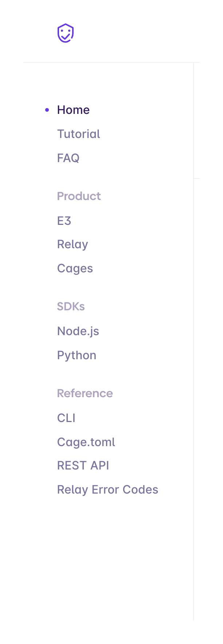Open the CLI reference page
Image resolution: width=223 pixels, height=644 pixels.
click(x=66, y=418)
